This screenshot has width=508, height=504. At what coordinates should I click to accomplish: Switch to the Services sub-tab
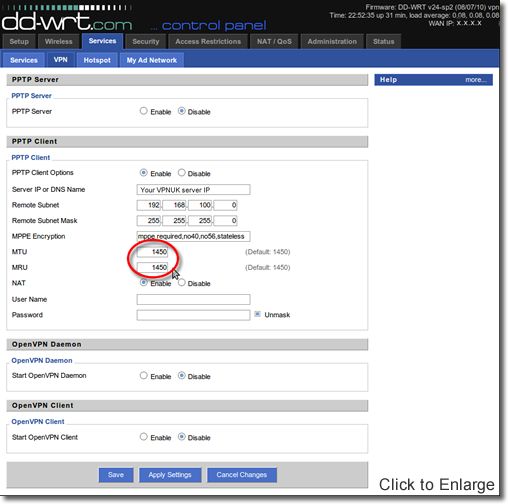point(24,60)
